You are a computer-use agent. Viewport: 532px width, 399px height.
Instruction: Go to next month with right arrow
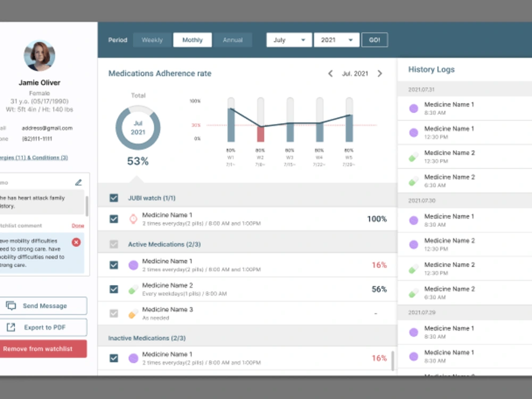[x=380, y=73]
